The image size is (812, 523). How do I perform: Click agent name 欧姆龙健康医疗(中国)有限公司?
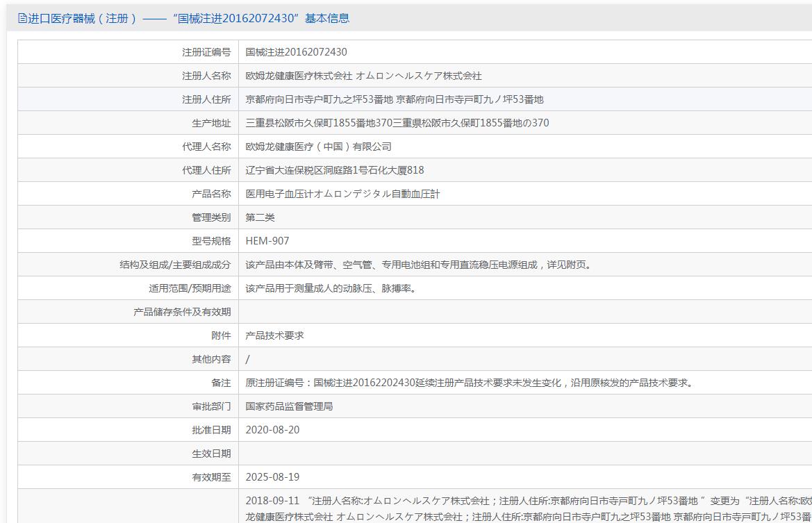click(319, 147)
